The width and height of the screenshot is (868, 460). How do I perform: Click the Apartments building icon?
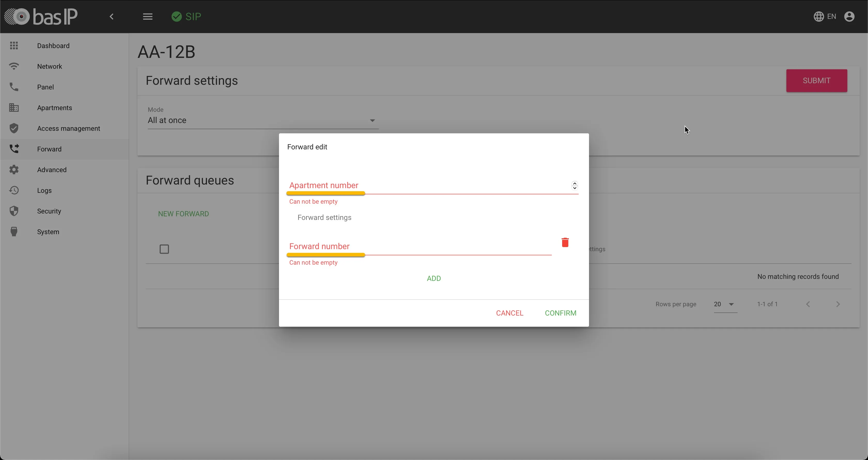click(x=14, y=108)
